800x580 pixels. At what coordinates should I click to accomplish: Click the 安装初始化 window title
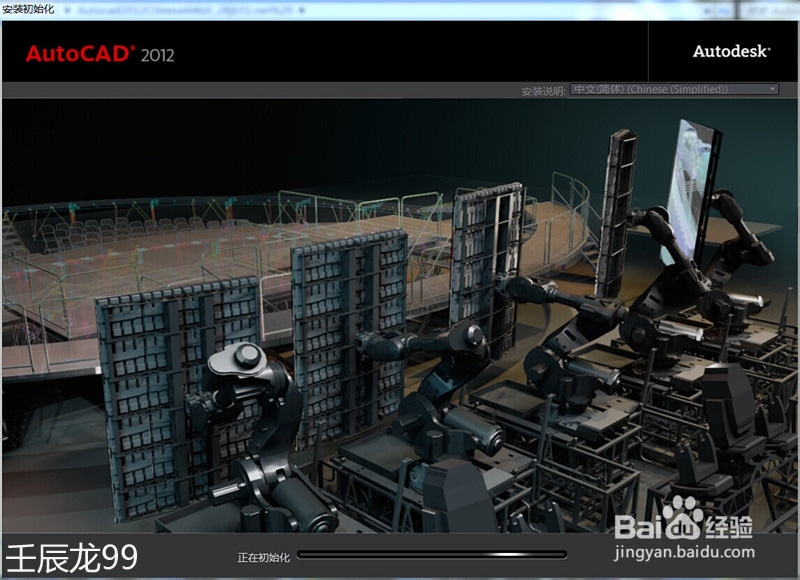[x=28, y=9]
